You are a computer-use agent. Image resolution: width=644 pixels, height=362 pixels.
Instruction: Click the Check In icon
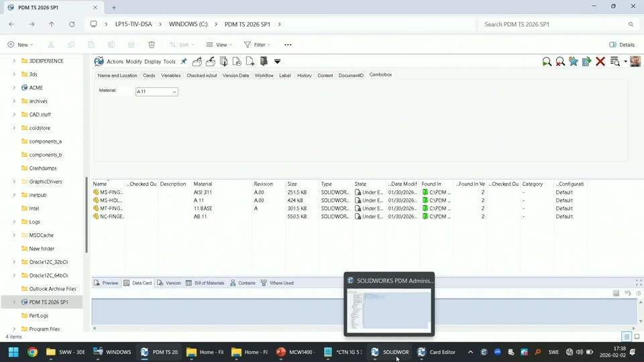(x=211, y=61)
